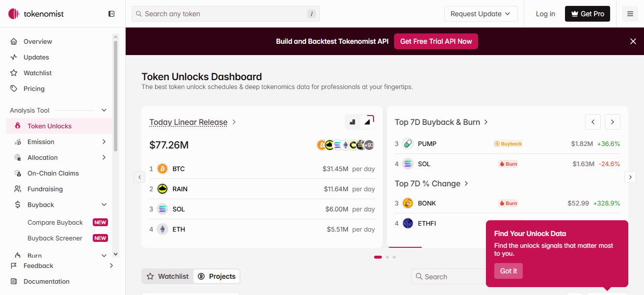
Task: Open the Request Update dropdown
Action: pos(481,14)
